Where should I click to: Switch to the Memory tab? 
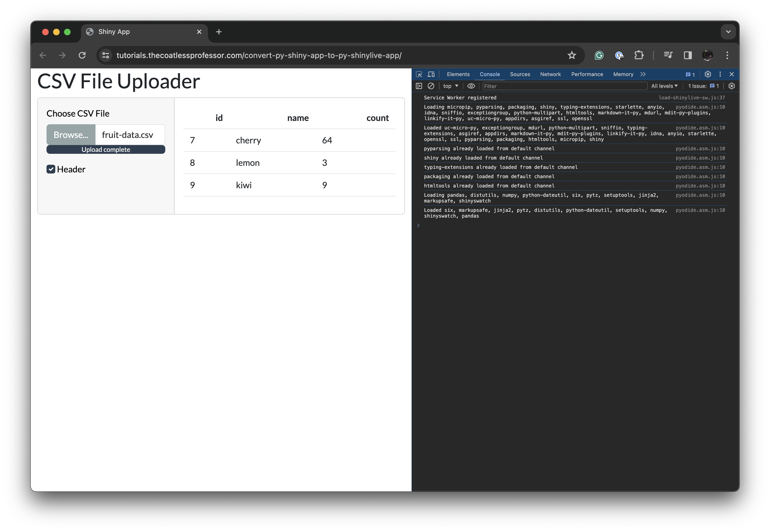[x=623, y=74]
